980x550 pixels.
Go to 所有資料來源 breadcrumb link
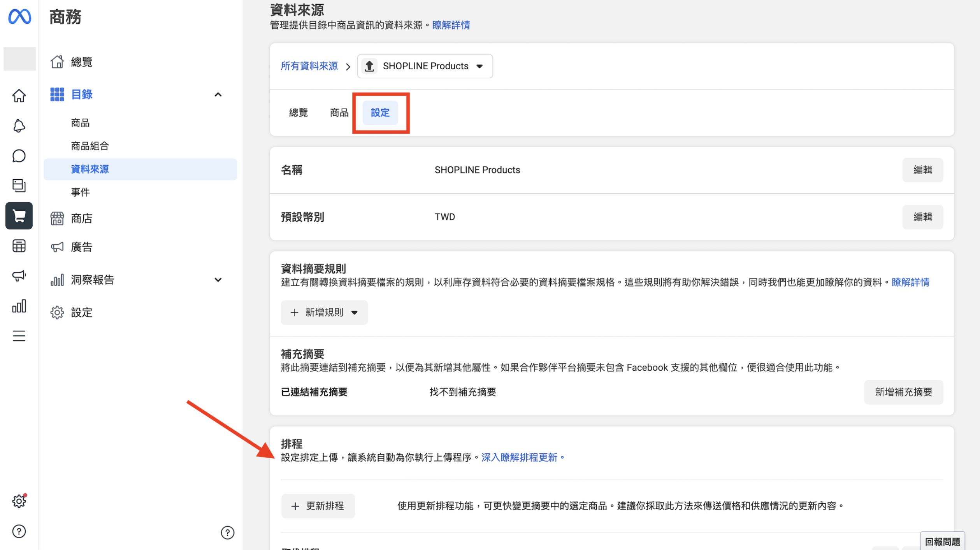(x=309, y=66)
